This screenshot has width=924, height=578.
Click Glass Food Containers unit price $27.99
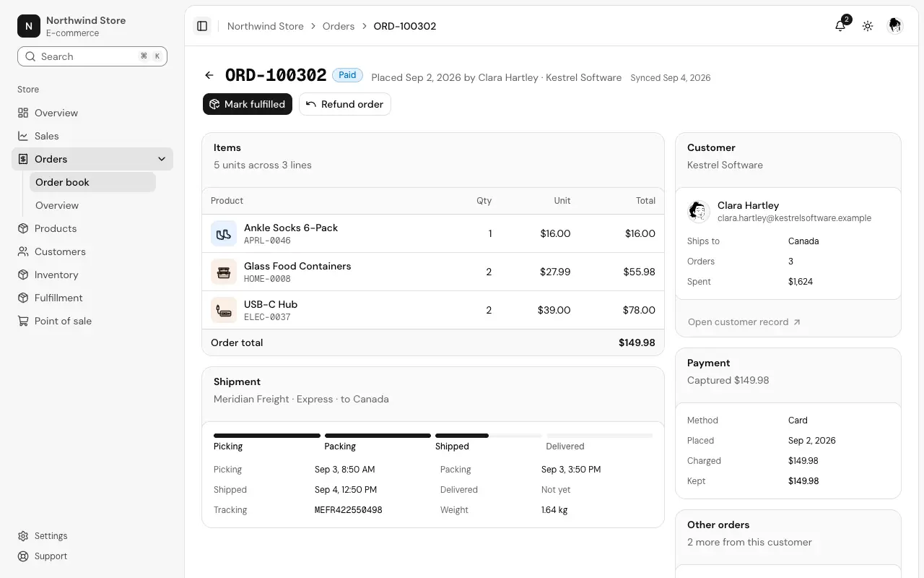click(x=555, y=272)
